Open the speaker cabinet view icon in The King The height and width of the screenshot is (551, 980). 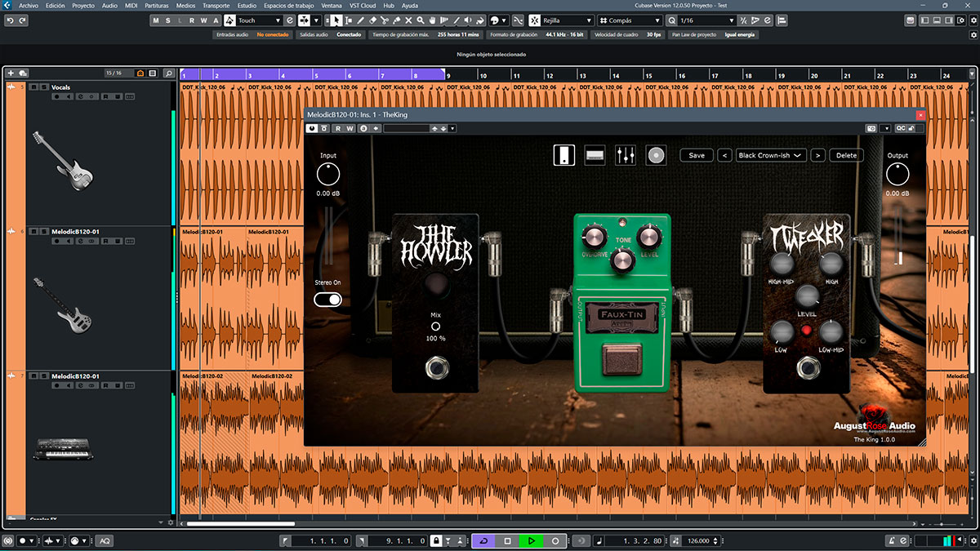click(x=656, y=154)
